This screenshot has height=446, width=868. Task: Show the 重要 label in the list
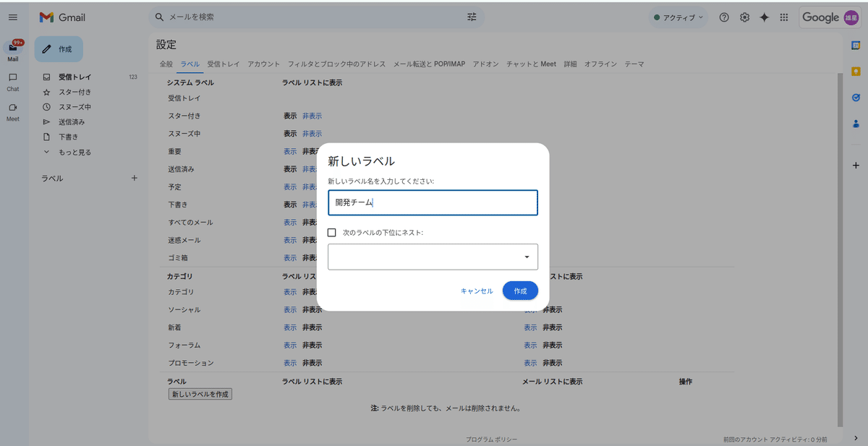coord(290,151)
